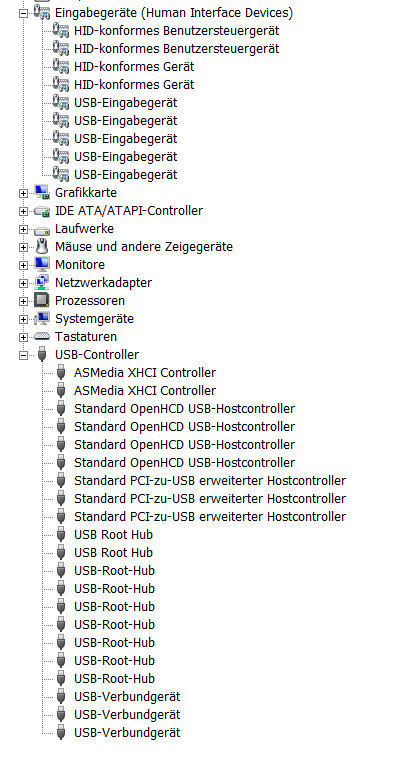
Task: Select the last Standard PCI-zu-USB erweiterter Hostcontroller
Action: (x=210, y=517)
